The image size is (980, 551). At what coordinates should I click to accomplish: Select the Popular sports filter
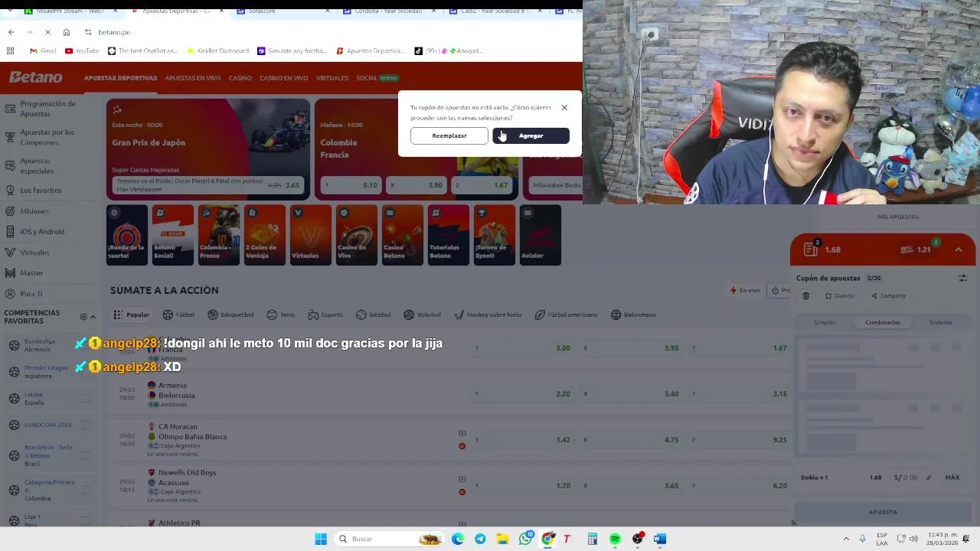click(x=132, y=315)
